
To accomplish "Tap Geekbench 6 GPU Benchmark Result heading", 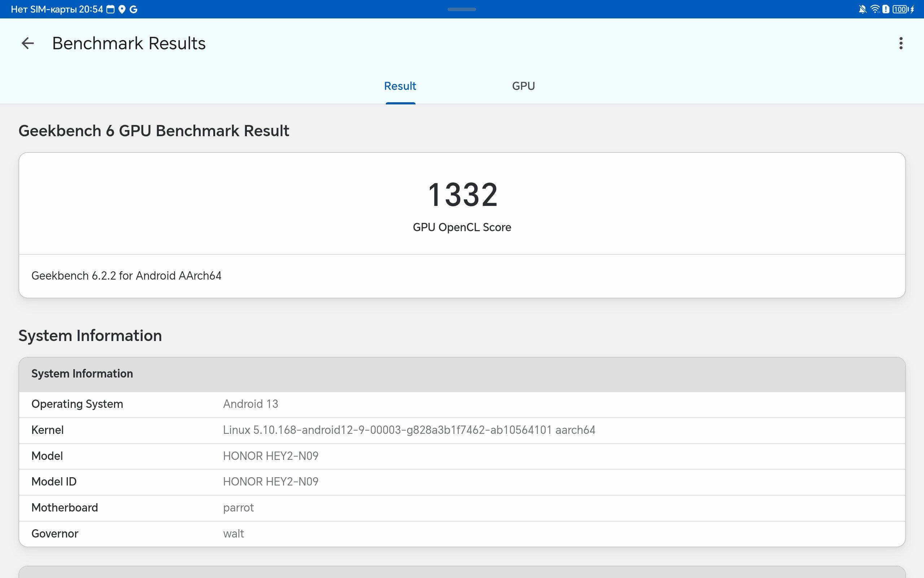I will pyautogui.click(x=153, y=131).
